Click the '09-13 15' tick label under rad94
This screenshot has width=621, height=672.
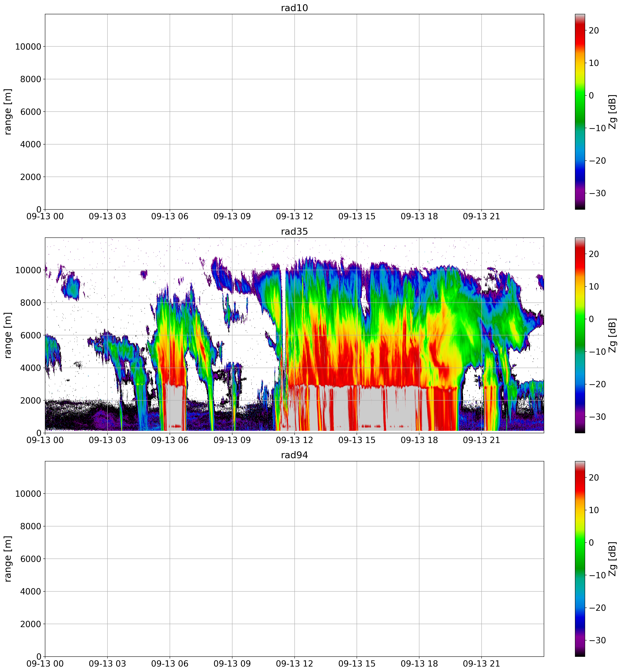[x=357, y=664]
